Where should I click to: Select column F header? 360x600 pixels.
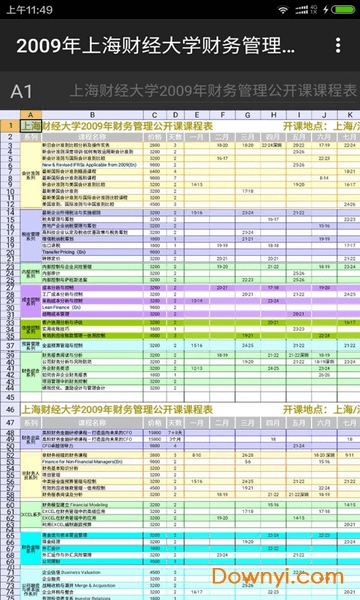click(222, 115)
